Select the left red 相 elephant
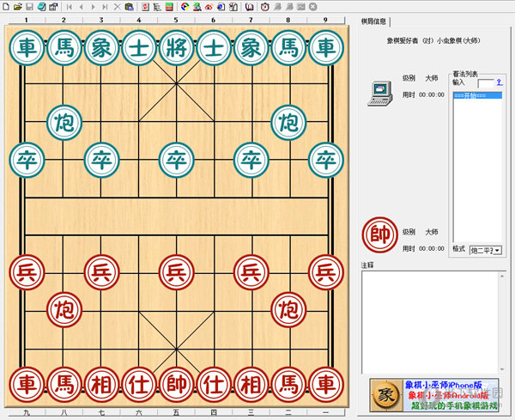Image resolution: width=515 pixels, height=420 pixels. [x=102, y=385]
